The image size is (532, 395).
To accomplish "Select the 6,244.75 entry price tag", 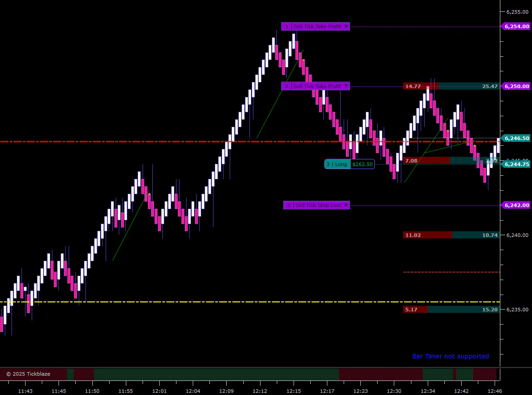I will [516, 164].
